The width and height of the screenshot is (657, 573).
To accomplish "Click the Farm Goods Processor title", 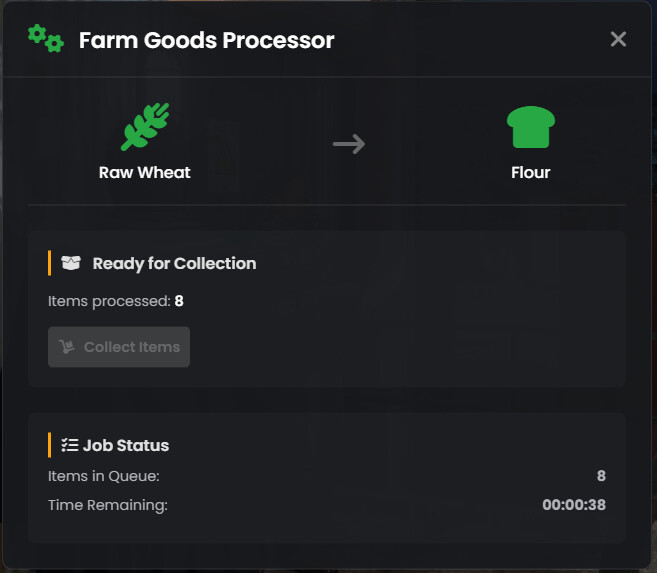I will [206, 41].
